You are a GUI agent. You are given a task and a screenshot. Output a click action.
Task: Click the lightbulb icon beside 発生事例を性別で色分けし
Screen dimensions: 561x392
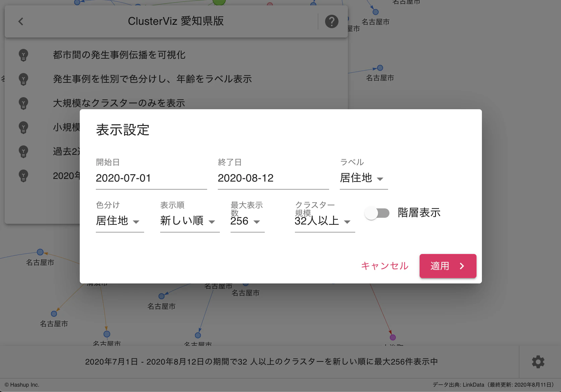tap(23, 79)
